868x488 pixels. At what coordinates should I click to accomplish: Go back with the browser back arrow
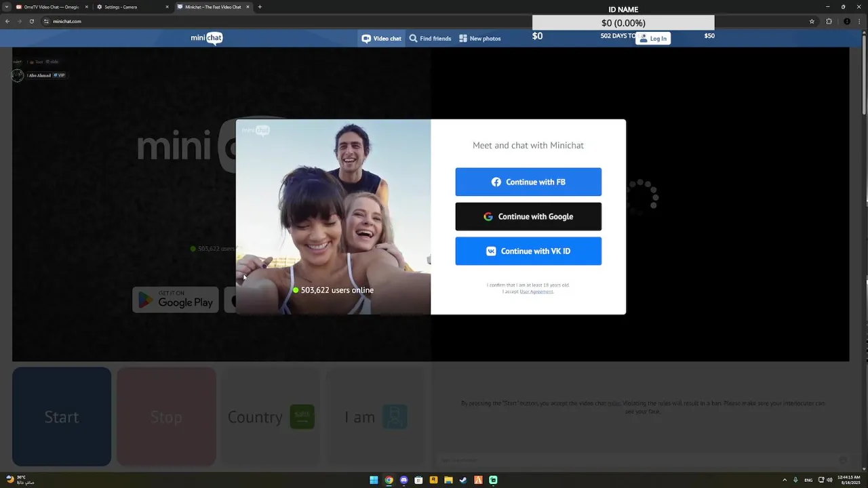click(x=7, y=21)
